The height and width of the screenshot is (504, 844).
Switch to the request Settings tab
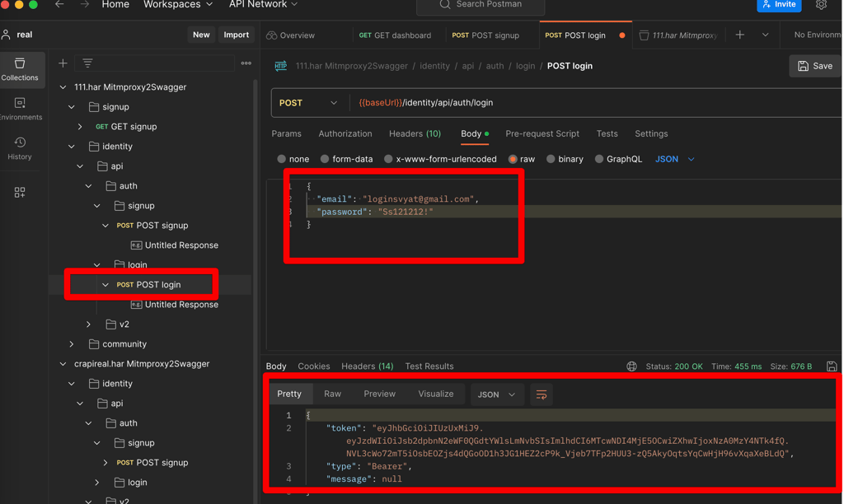tap(651, 134)
